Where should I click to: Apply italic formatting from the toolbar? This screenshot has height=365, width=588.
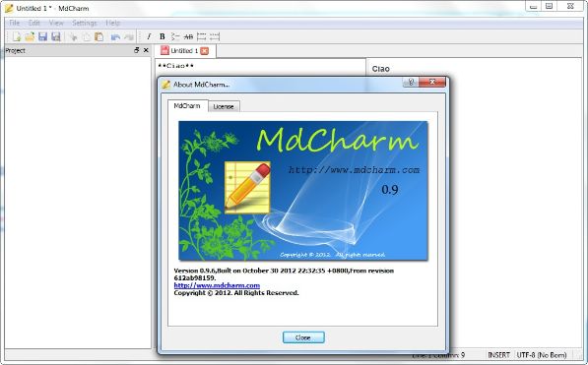[149, 36]
